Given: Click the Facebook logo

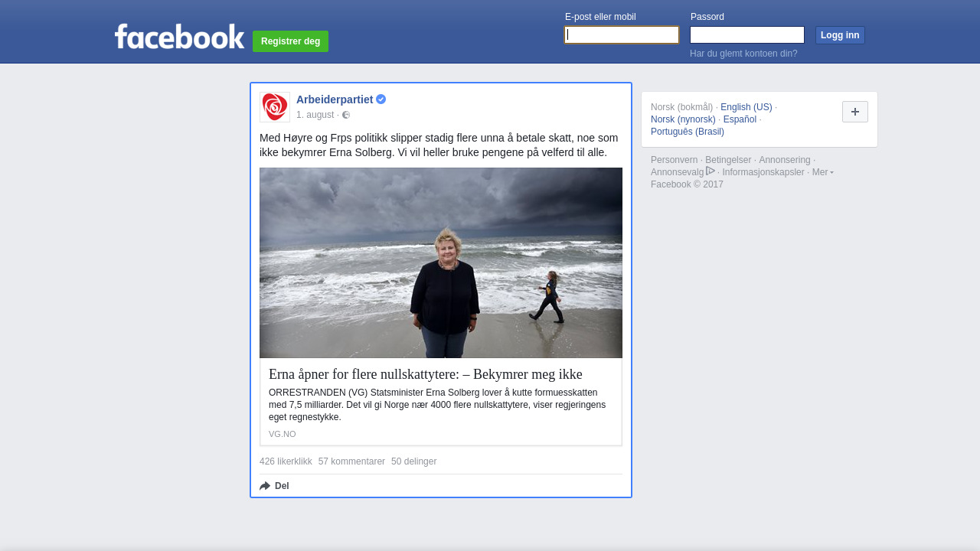Looking at the screenshot, I should pyautogui.click(x=179, y=37).
